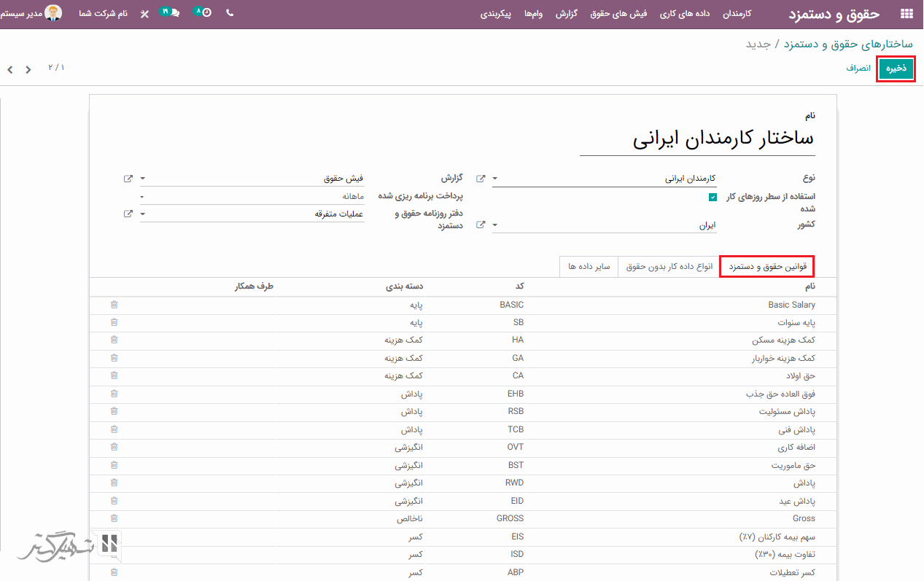Switch to انواع داده کار بدون حقوق tab
Image resolution: width=924 pixels, height=581 pixels.
[x=669, y=267]
